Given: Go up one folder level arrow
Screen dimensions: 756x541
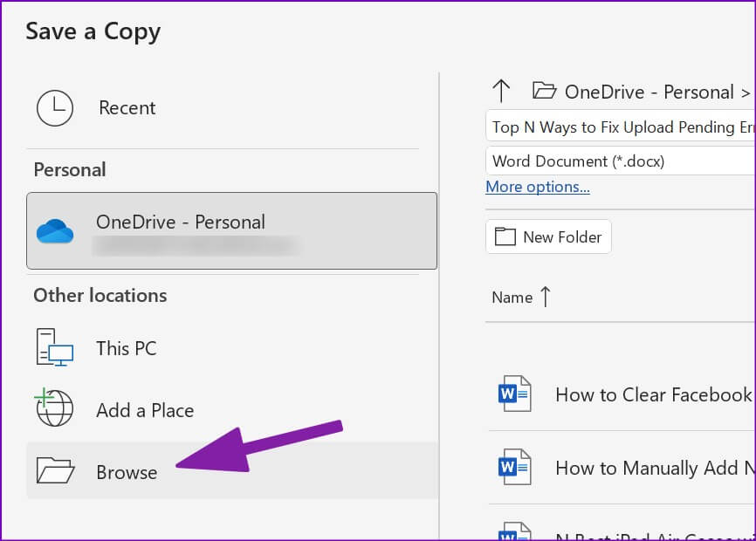Looking at the screenshot, I should [x=501, y=91].
